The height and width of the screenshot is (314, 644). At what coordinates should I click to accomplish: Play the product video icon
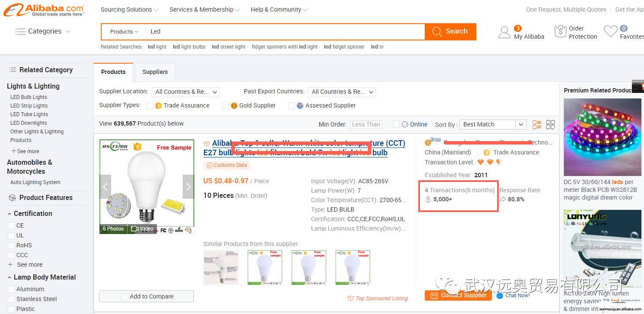click(x=135, y=229)
